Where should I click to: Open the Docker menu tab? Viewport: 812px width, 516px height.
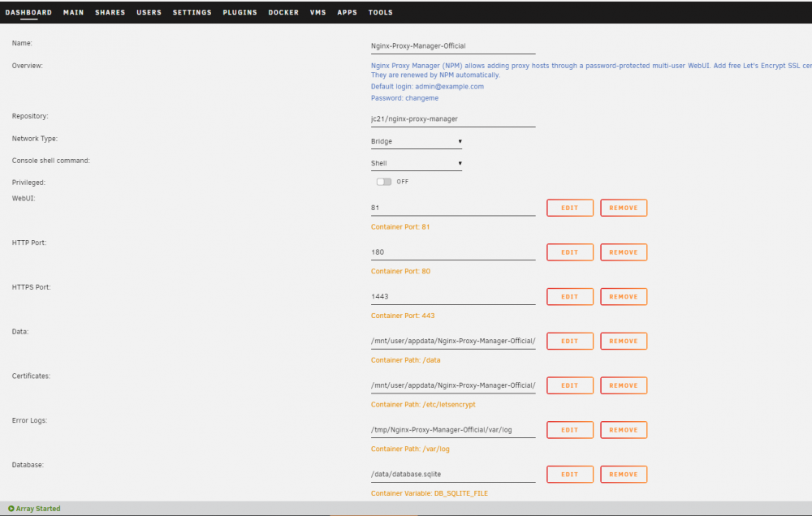283,12
